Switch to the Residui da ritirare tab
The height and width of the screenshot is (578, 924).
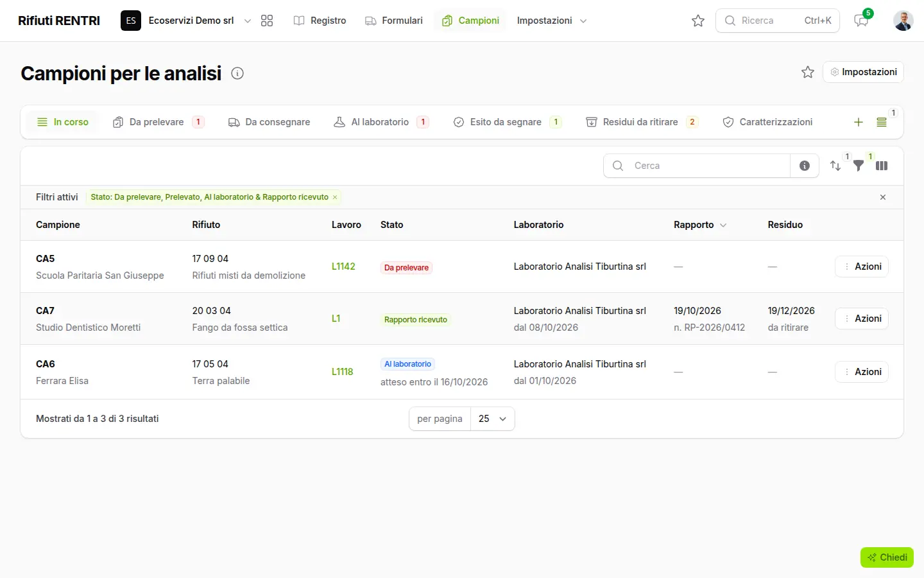click(x=642, y=122)
